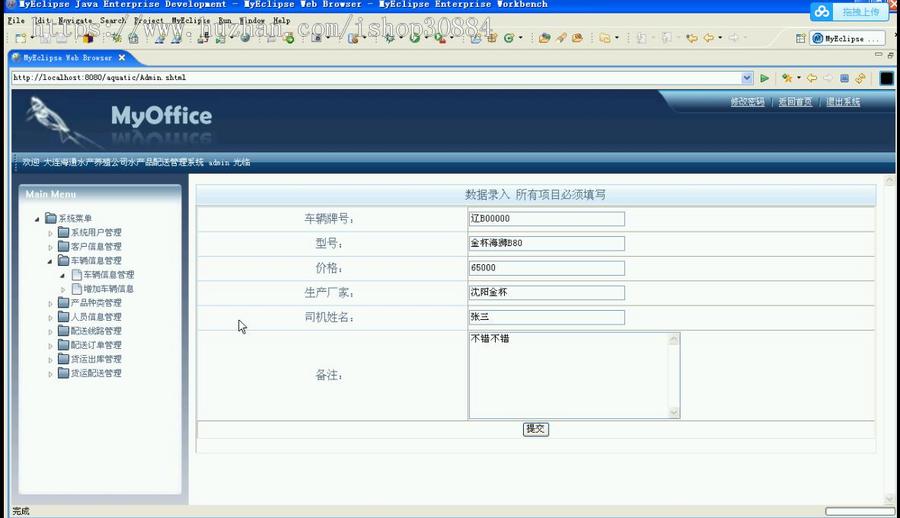
Task: Open the address bar URL history dropdown
Action: pyautogui.click(x=747, y=78)
